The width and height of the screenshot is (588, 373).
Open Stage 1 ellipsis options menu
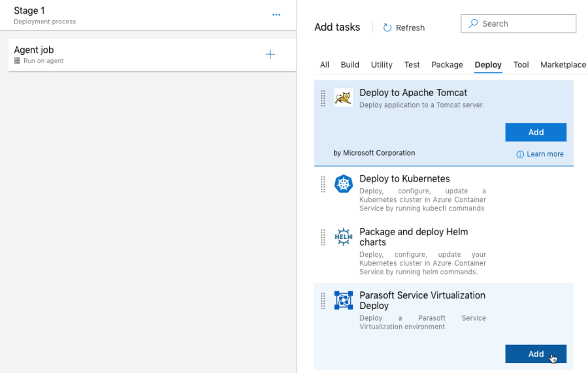(x=276, y=14)
